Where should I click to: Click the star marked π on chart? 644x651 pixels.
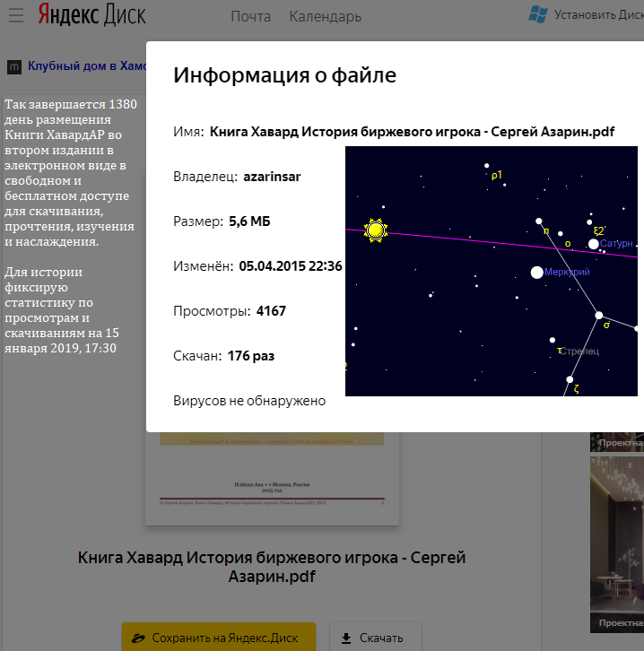(539, 221)
